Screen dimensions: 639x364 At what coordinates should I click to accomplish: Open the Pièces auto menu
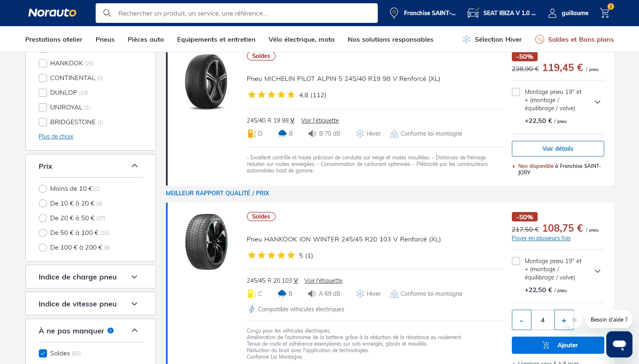click(x=146, y=39)
